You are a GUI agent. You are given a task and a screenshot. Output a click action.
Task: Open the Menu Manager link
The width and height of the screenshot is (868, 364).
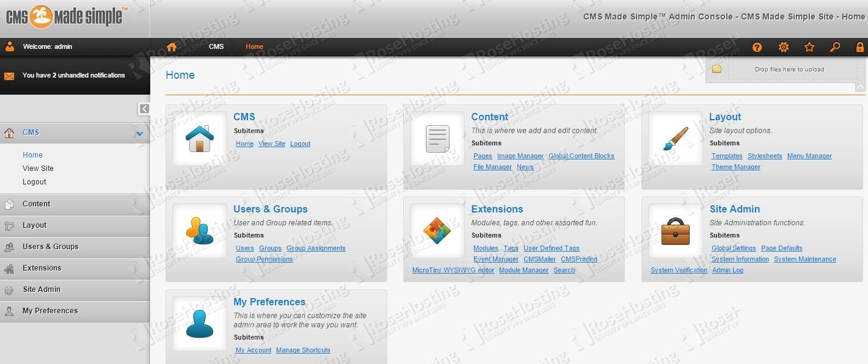pos(809,156)
